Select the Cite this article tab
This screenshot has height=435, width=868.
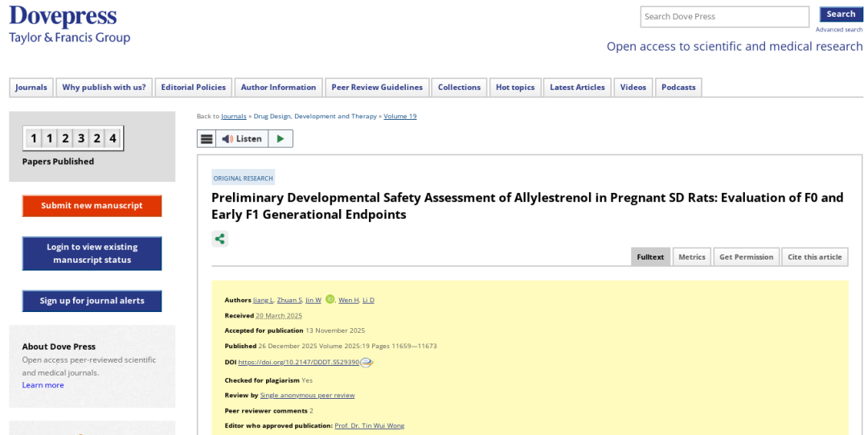tap(814, 257)
